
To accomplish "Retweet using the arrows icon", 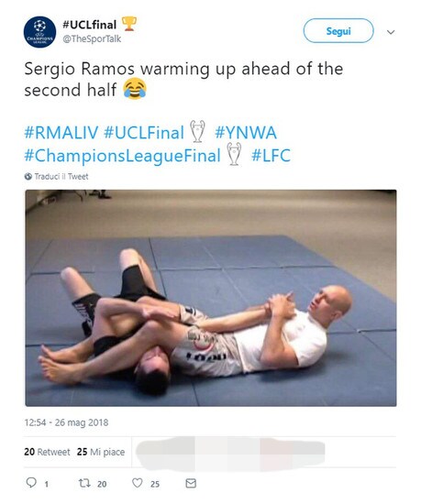I will 84,483.
